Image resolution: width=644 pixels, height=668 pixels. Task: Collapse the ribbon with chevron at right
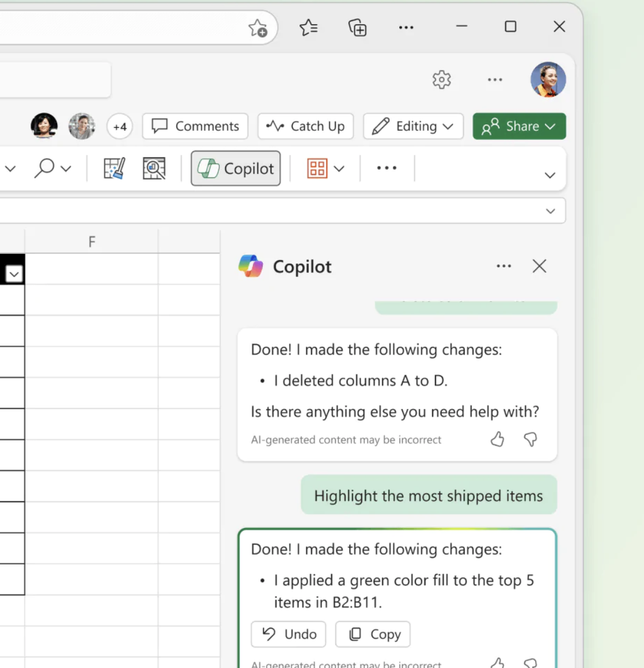pos(550,175)
